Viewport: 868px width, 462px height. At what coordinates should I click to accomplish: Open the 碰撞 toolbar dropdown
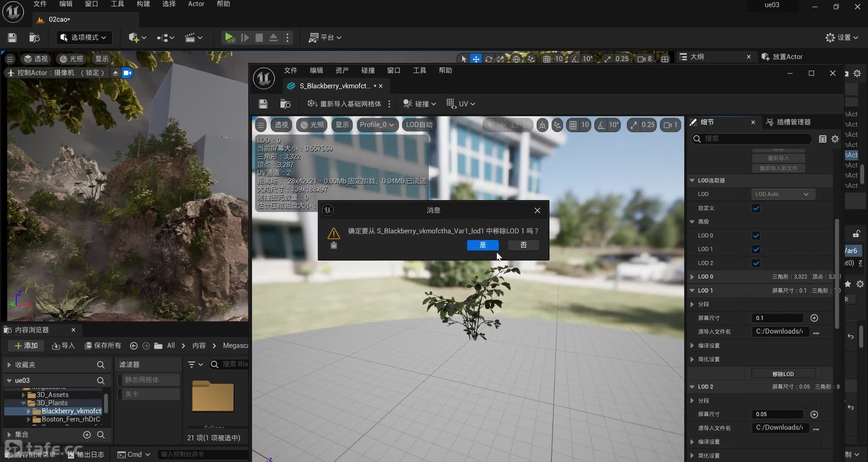click(x=419, y=104)
